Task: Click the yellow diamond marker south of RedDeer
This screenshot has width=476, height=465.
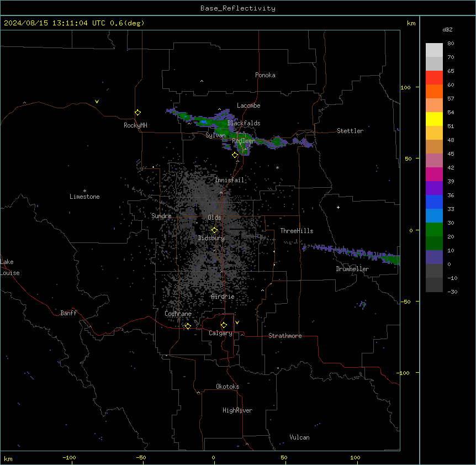Action: [x=235, y=155]
